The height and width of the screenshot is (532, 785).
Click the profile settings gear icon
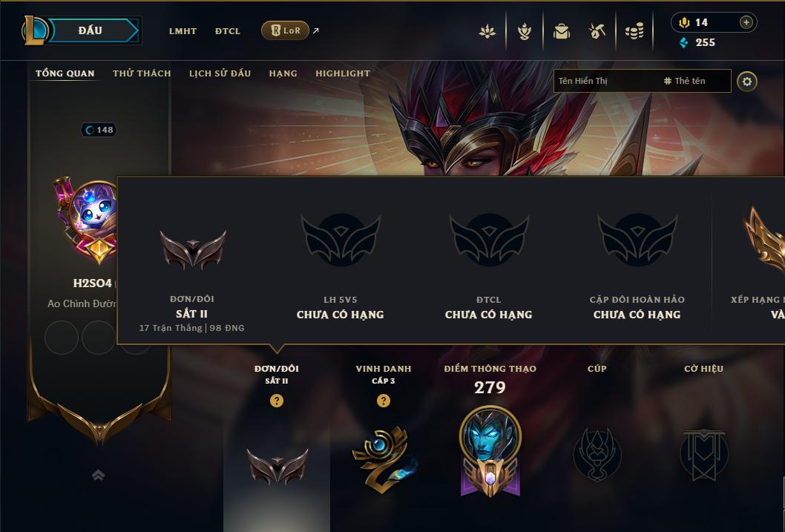pos(747,82)
